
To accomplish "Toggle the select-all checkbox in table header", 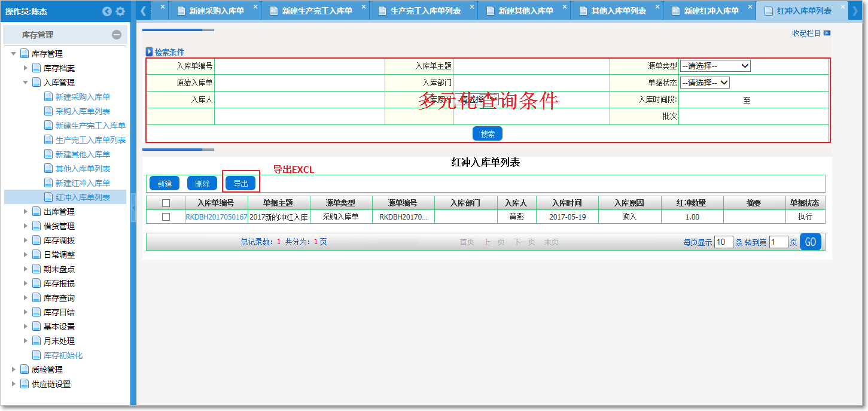I will pyautogui.click(x=166, y=203).
